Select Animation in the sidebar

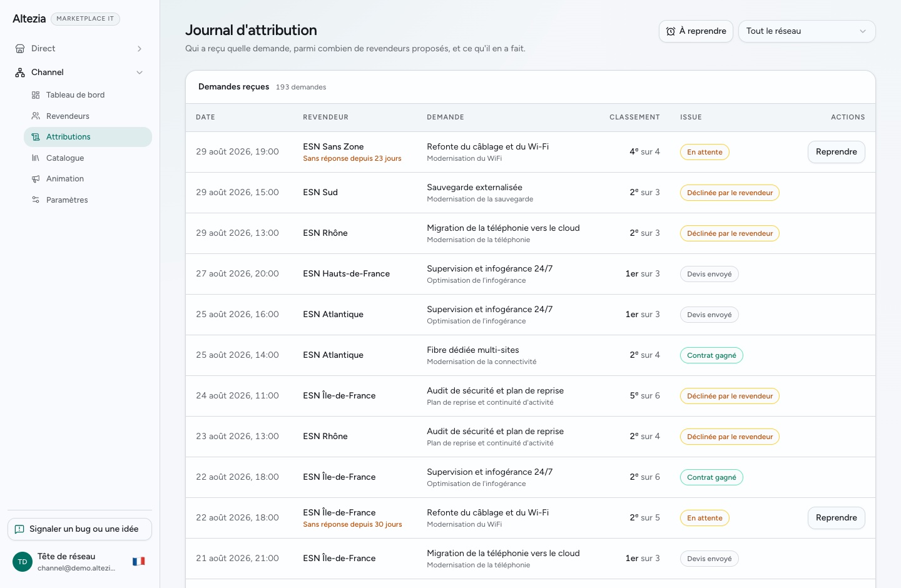(x=88, y=179)
